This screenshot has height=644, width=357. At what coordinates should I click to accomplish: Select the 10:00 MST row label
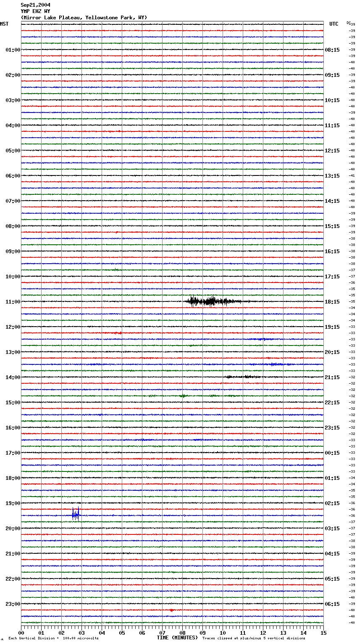click(x=13, y=277)
